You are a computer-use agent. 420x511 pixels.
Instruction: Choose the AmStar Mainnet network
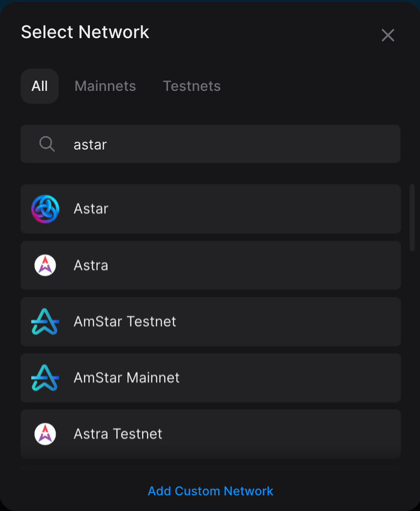210,378
